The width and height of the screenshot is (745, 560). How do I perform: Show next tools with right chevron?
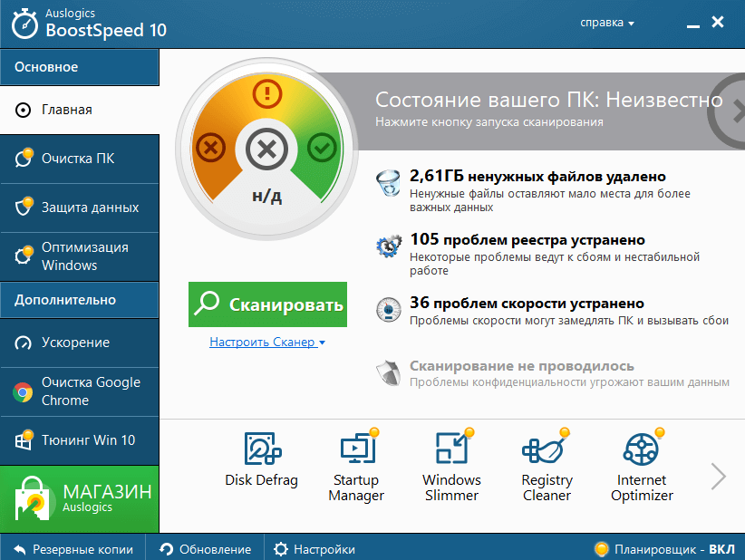pyautogui.click(x=718, y=476)
